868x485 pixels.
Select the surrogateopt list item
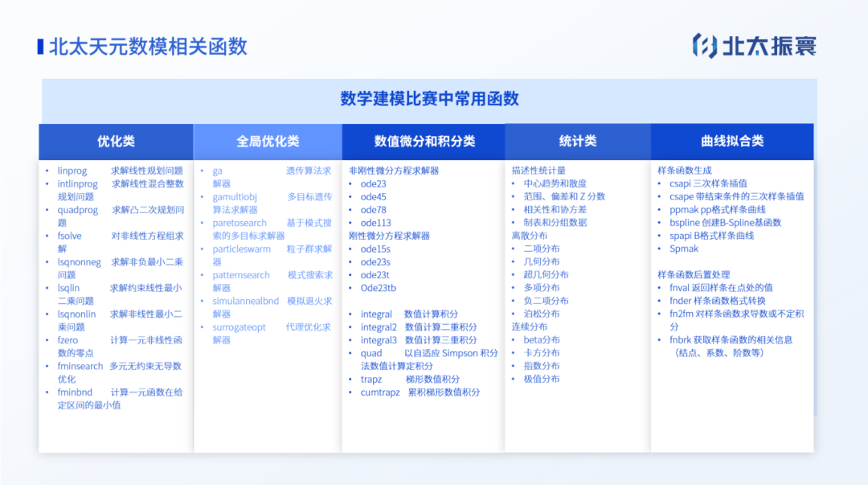239,327
